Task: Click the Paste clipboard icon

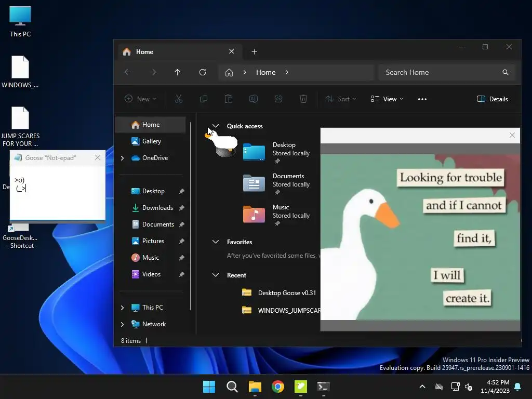Action: point(229,99)
